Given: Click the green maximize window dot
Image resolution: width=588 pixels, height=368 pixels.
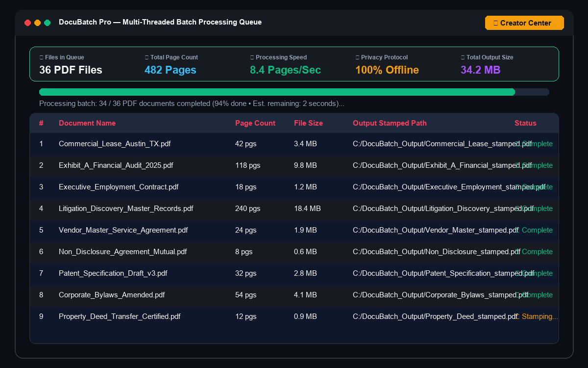Looking at the screenshot, I should pos(47,23).
